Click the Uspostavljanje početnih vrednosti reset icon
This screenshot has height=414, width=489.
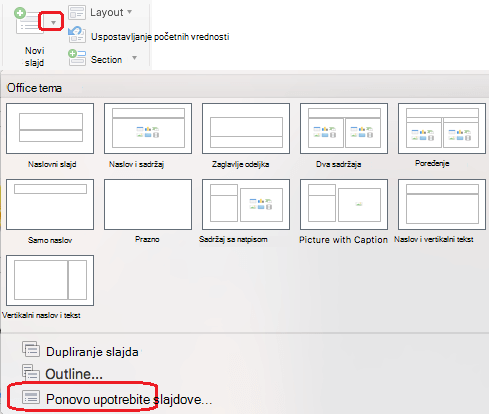77,35
